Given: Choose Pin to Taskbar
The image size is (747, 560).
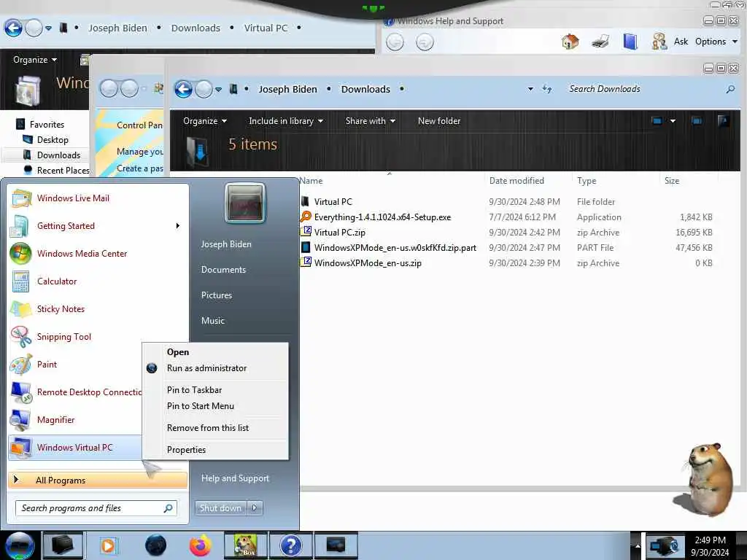Looking at the screenshot, I should click(194, 390).
